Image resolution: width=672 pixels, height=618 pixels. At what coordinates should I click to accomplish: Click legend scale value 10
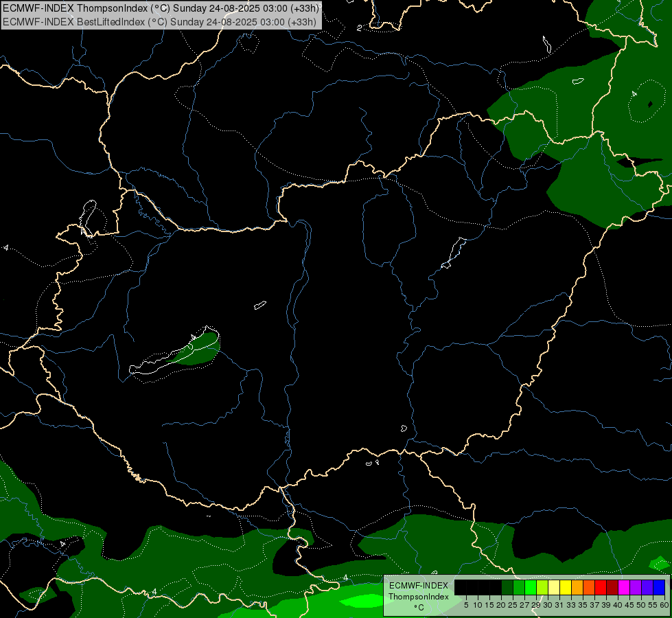(x=478, y=605)
